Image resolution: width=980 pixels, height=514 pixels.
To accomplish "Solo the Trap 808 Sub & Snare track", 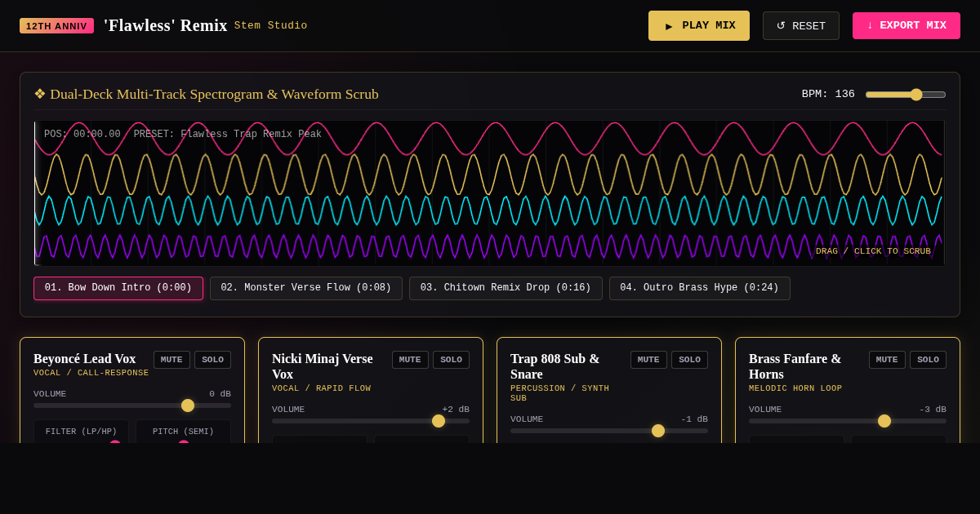I will [x=689, y=360].
